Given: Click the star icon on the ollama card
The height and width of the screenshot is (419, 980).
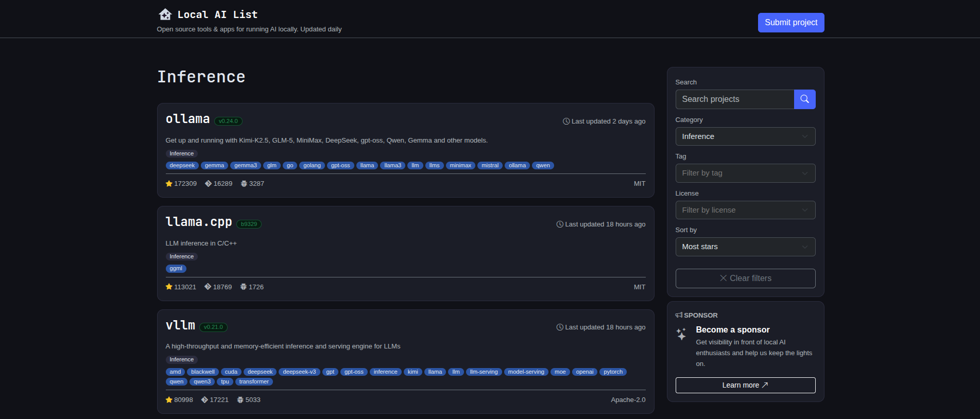Looking at the screenshot, I should (169, 184).
